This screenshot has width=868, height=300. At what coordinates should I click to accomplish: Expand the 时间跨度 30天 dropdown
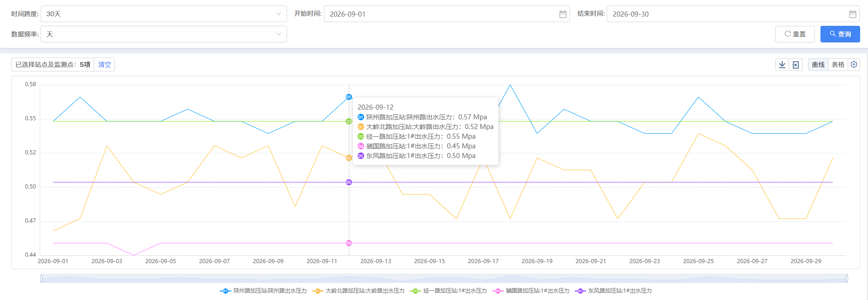tap(164, 14)
